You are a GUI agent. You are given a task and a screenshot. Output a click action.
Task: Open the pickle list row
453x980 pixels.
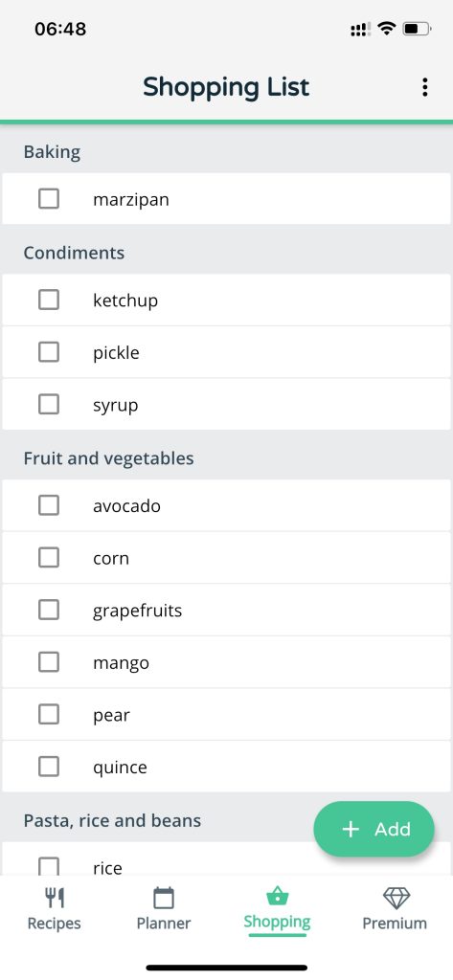[x=226, y=352]
